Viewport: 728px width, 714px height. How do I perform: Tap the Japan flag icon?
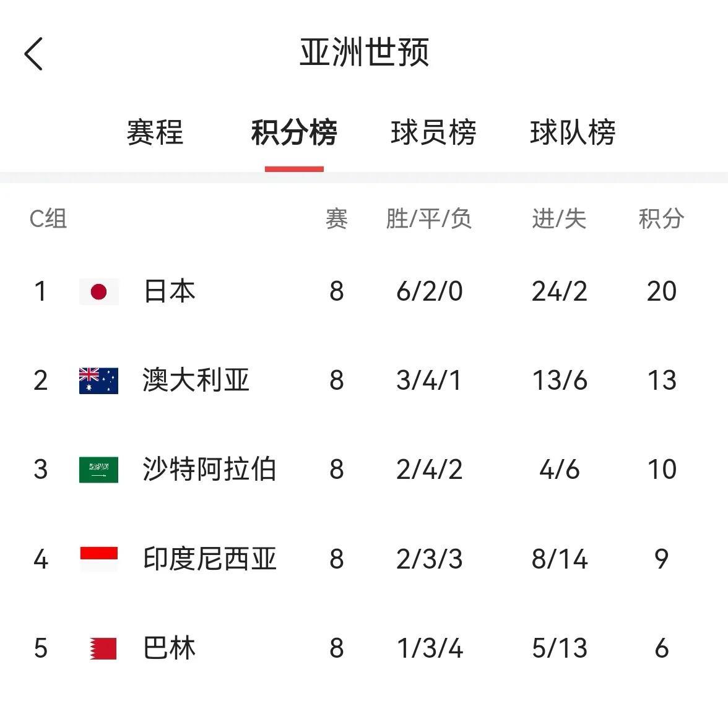pyautogui.click(x=99, y=291)
